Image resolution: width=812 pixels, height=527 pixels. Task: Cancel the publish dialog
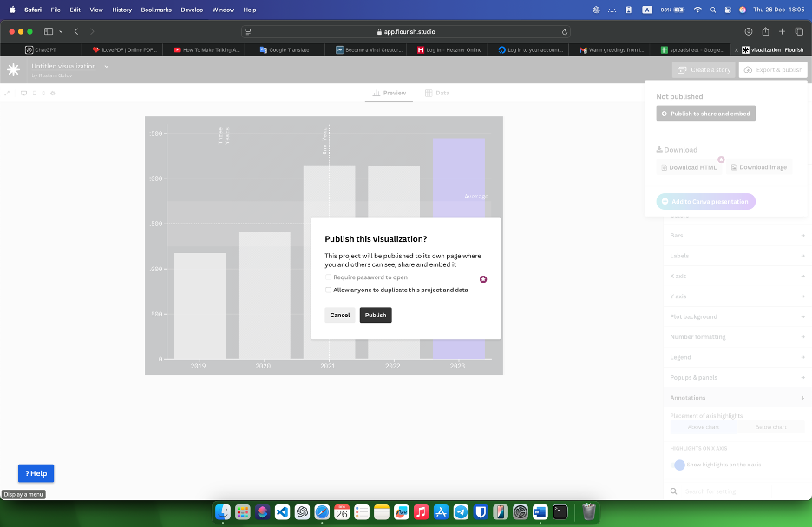point(340,315)
